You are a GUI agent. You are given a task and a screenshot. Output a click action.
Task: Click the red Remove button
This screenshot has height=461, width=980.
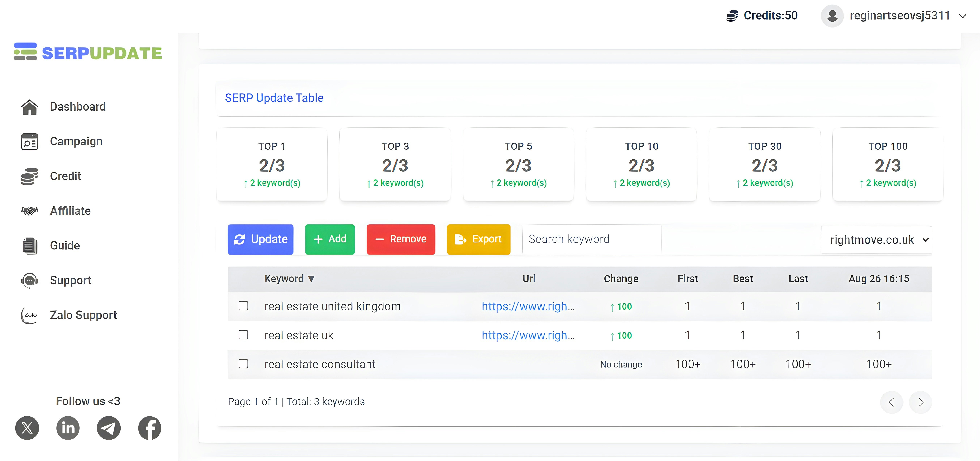(401, 239)
